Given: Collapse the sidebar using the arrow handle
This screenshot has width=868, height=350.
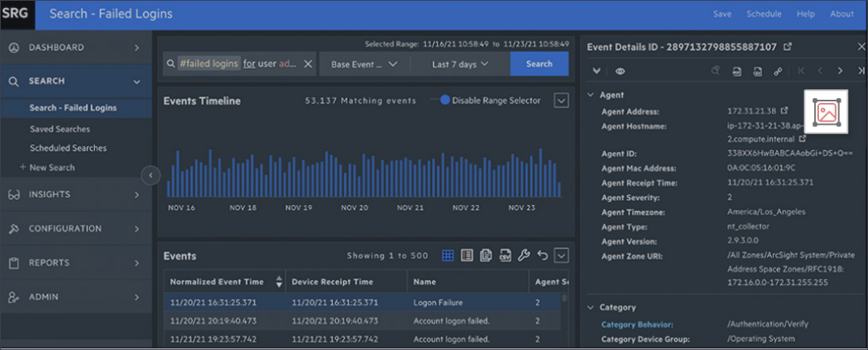Looking at the screenshot, I should click(x=150, y=175).
